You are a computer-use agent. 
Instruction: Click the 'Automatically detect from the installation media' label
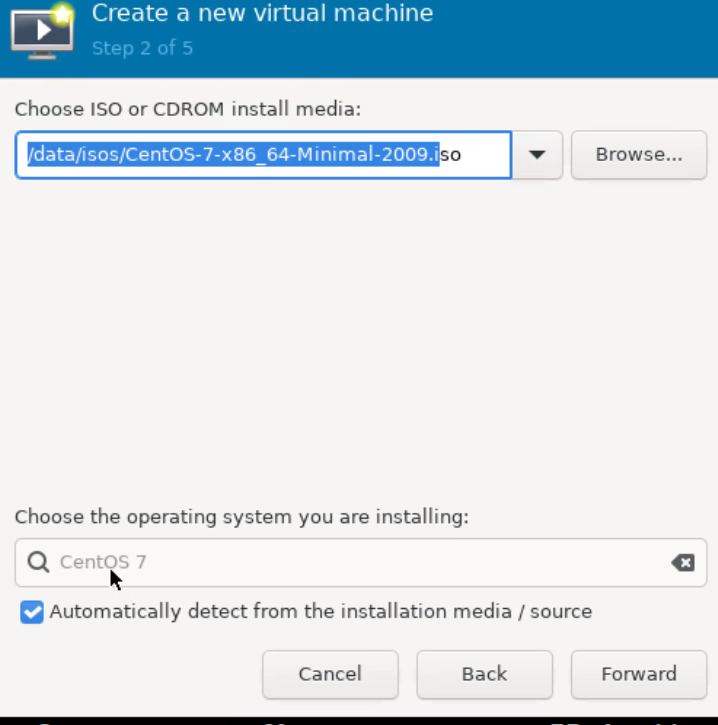(x=320, y=612)
